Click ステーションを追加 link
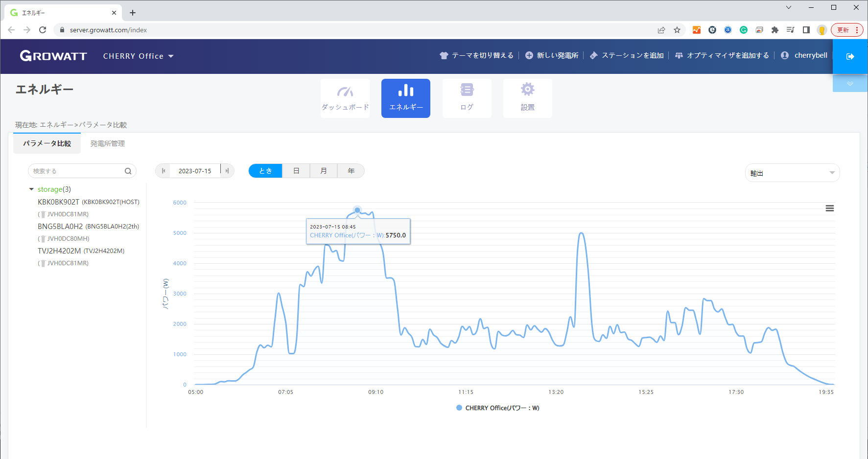Screen dimensions: 868x459 [627, 56]
